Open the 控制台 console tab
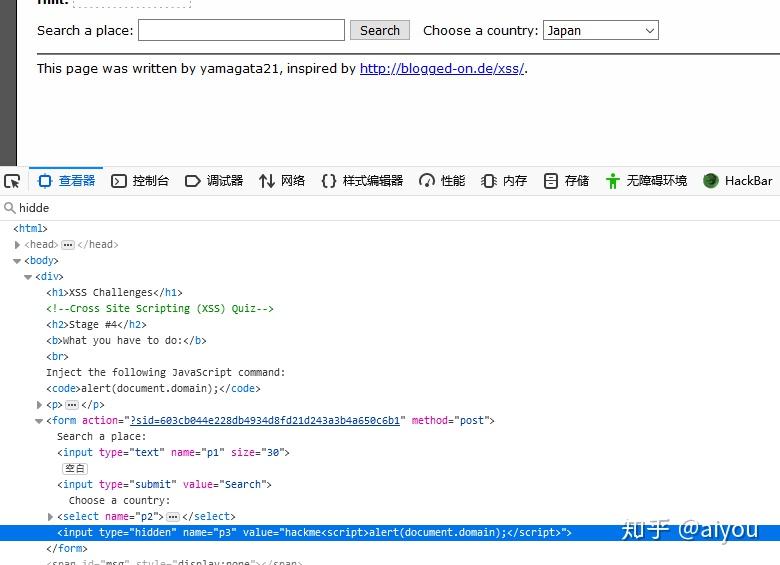This screenshot has height=565, width=780. click(140, 181)
